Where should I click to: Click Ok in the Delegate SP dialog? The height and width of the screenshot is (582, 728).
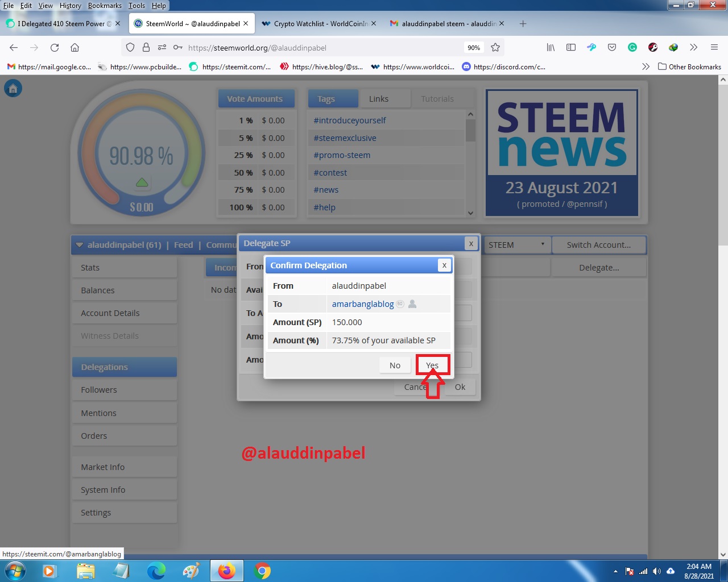pos(460,387)
